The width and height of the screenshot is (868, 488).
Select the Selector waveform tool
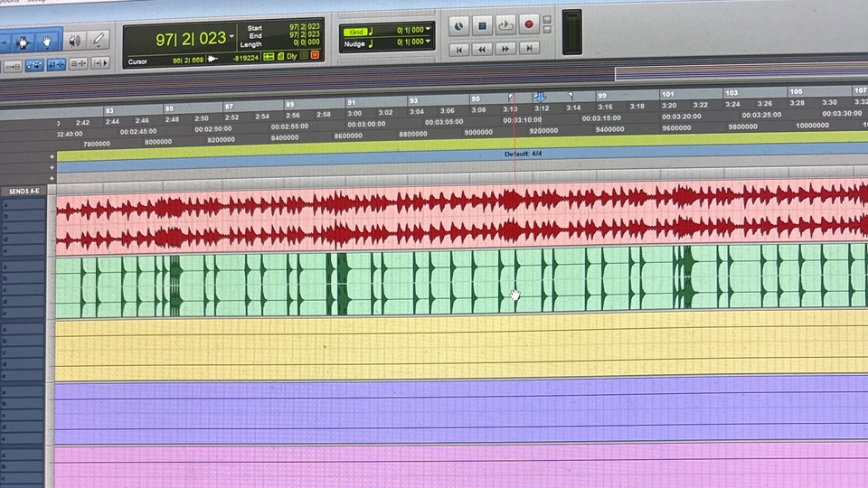(x=21, y=42)
